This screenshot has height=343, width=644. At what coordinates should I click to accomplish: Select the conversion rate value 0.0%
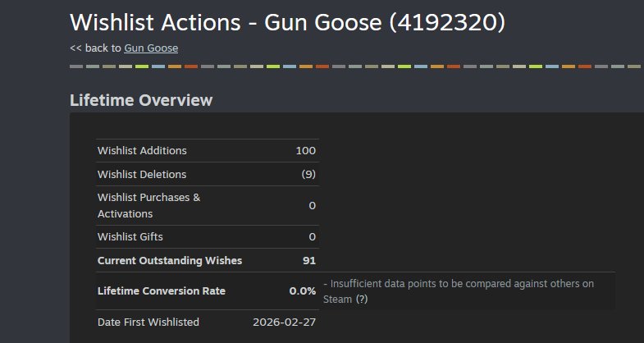point(303,290)
